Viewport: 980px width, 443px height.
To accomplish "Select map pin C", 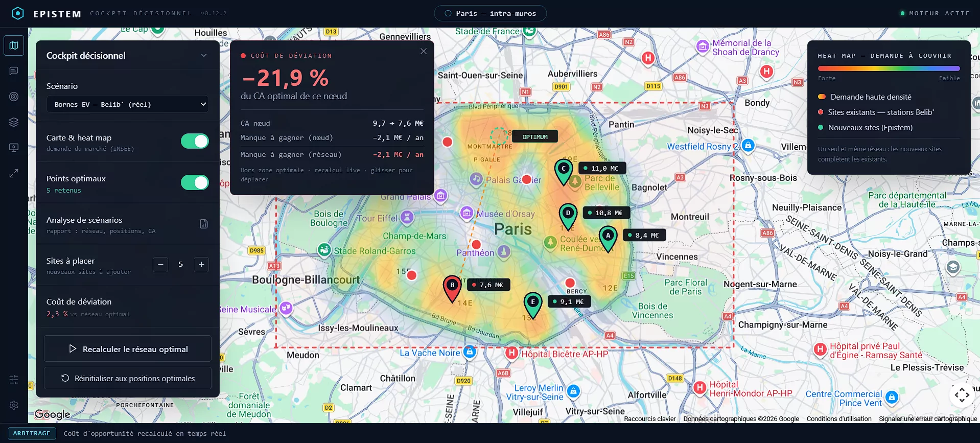I will (x=564, y=172).
